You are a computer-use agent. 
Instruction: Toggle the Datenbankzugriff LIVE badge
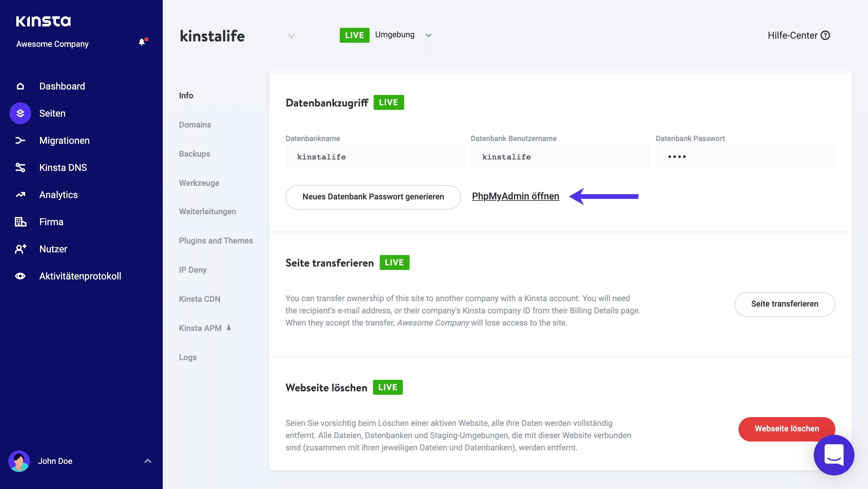coord(389,102)
